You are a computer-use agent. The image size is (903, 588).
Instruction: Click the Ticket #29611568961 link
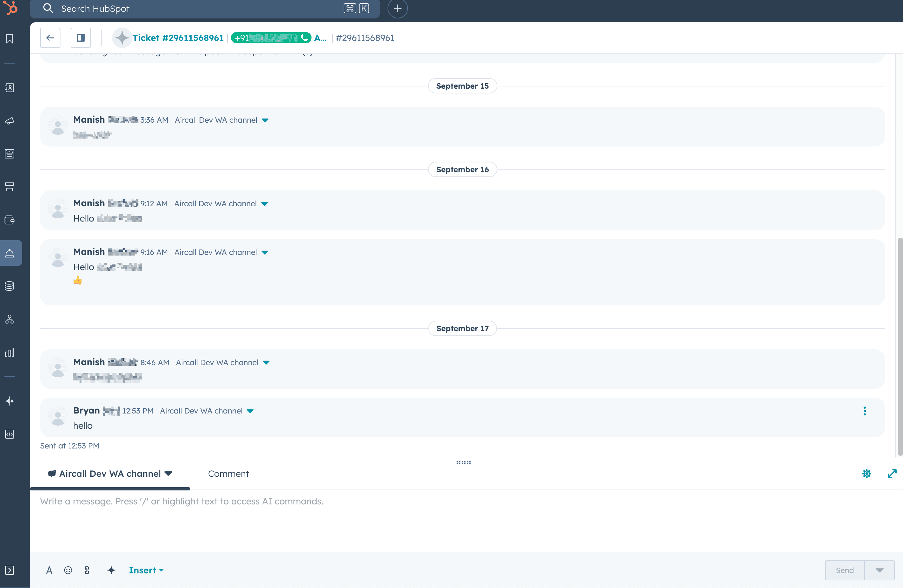(x=178, y=38)
